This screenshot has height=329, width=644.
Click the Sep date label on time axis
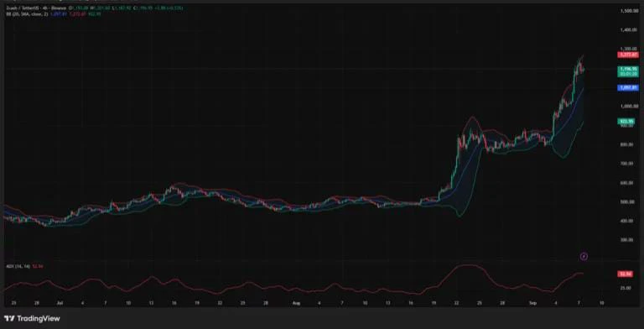click(x=532, y=303)
